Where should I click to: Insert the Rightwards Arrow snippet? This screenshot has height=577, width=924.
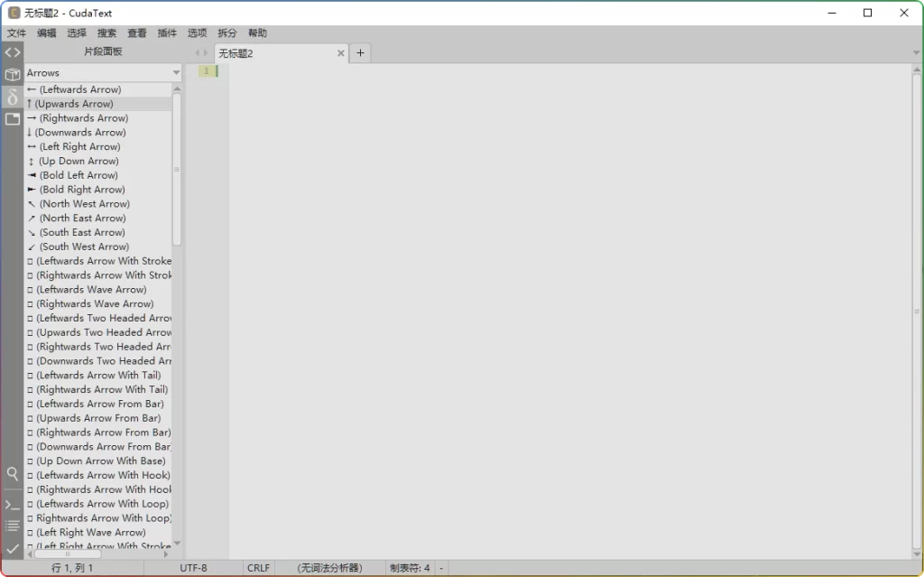(83, 118)
